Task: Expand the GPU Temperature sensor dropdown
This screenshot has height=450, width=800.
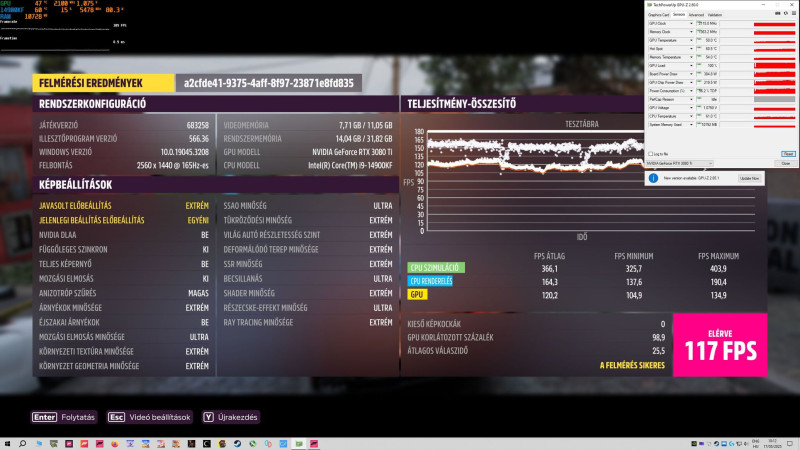Action: pyautogui.click(x=691, y=40)
